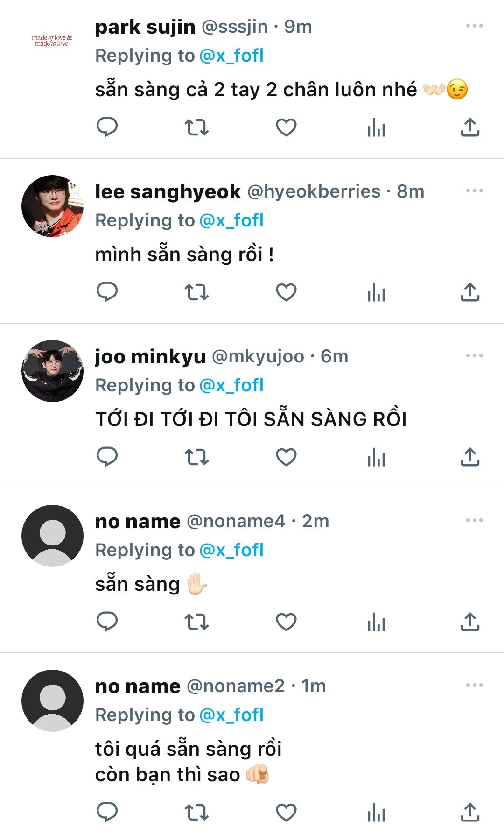Open lee sanghyeok's profile name
The image size is (504, 835).
(168, 191)
